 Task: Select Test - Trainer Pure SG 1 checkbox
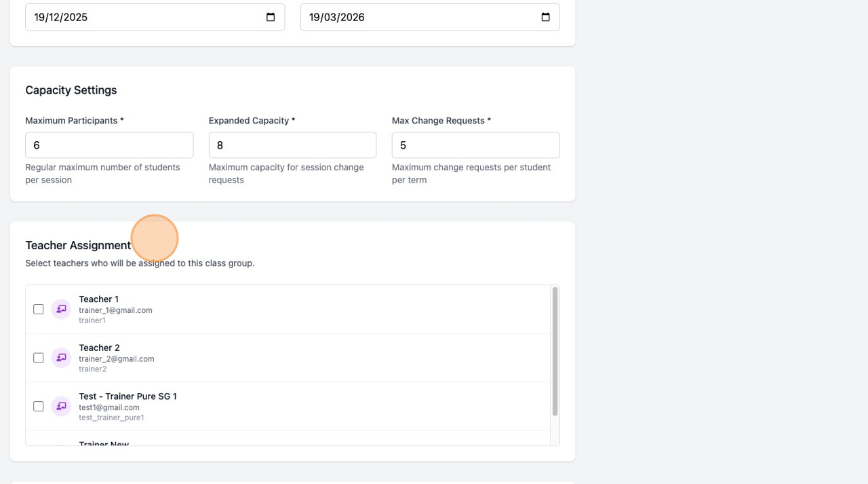click(39, 406)
